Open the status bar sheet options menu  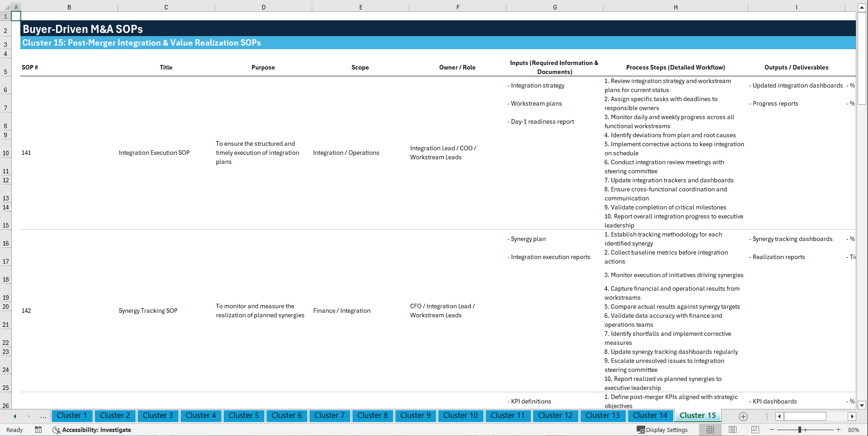766,416
